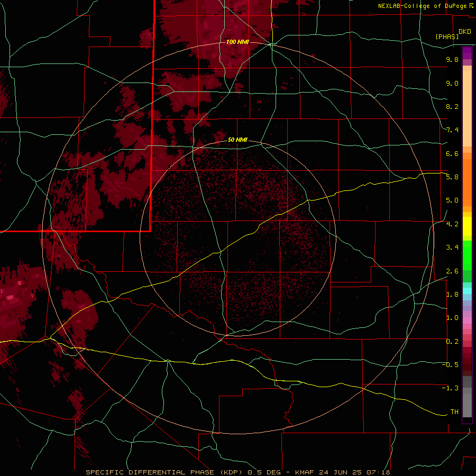Click the 5.8 value on color scale

click(452, 177)
